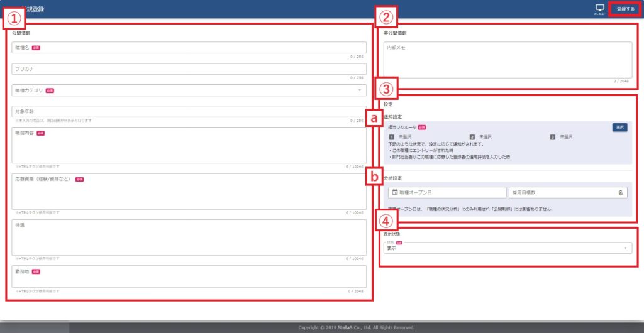Click the 待遇 text area
The height and width of the screenshot is (333, 644).
point(189,239)
